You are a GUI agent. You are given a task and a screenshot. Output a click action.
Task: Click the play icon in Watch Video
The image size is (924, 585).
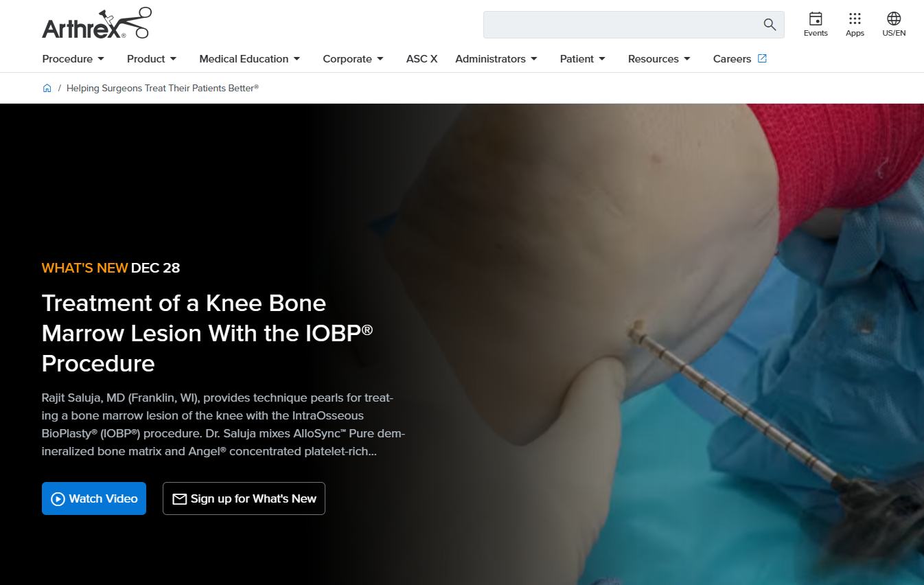58,499
